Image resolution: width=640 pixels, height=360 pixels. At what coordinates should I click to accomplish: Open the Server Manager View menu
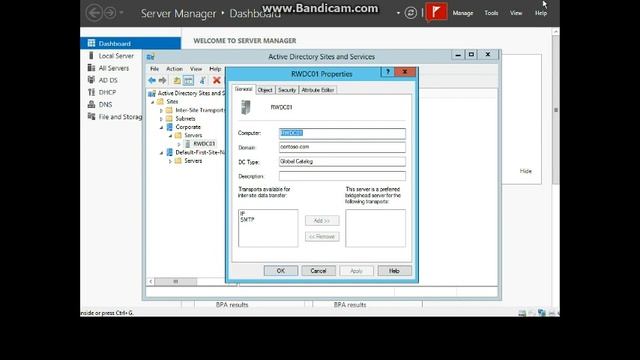tap(516, 13)
